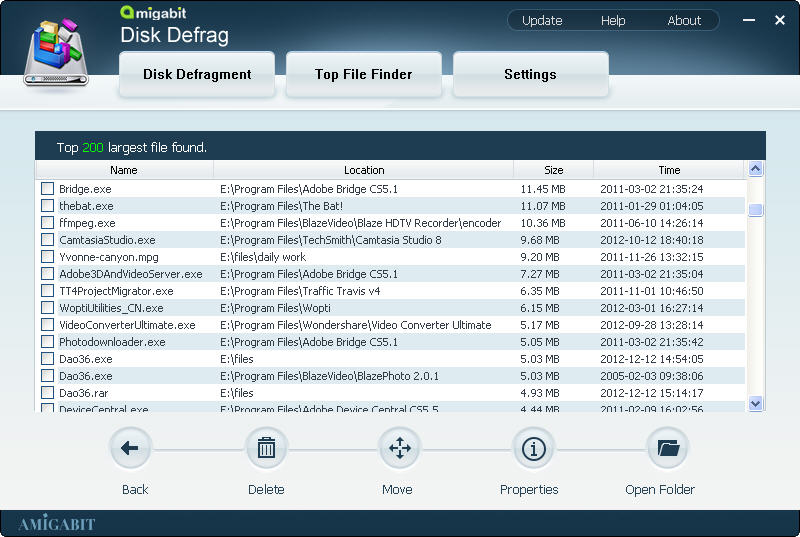Click the Open Folder label

[x=660, y=490]
